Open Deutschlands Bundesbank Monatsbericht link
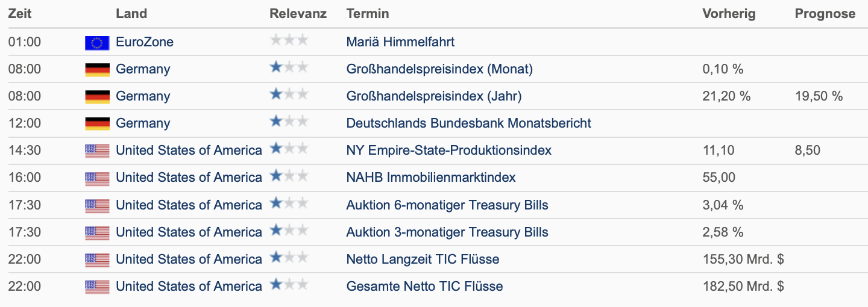 click(468, 123)
